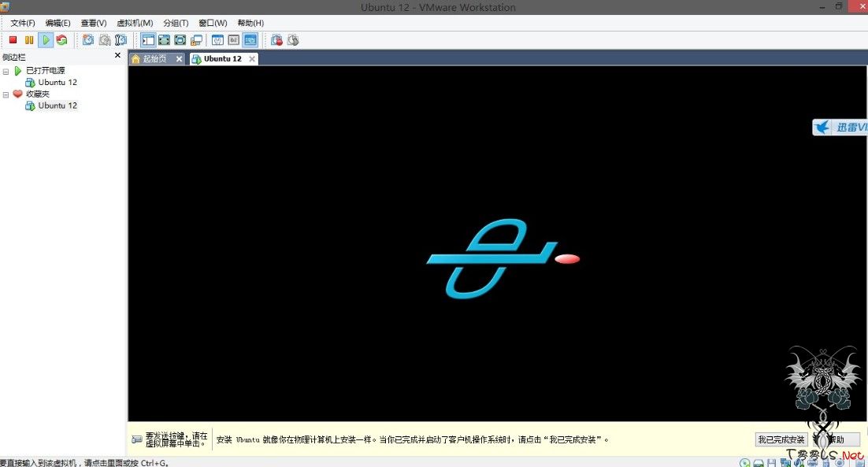The height and width of the screenshot is (467, 868).
Task: Click the keyboard icon in the hint bar
Action: pyautogui.click(x=137, y=439)
